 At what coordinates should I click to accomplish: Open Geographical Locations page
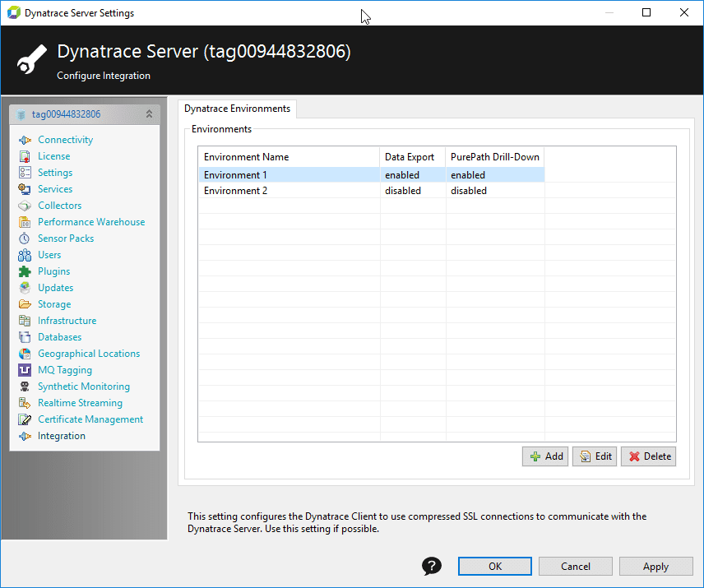89,354
